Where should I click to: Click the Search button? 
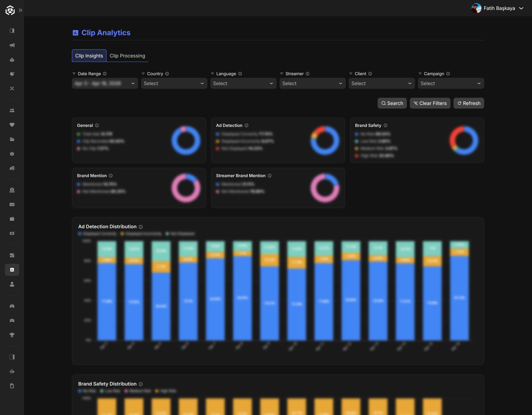[x=392, y=103]
